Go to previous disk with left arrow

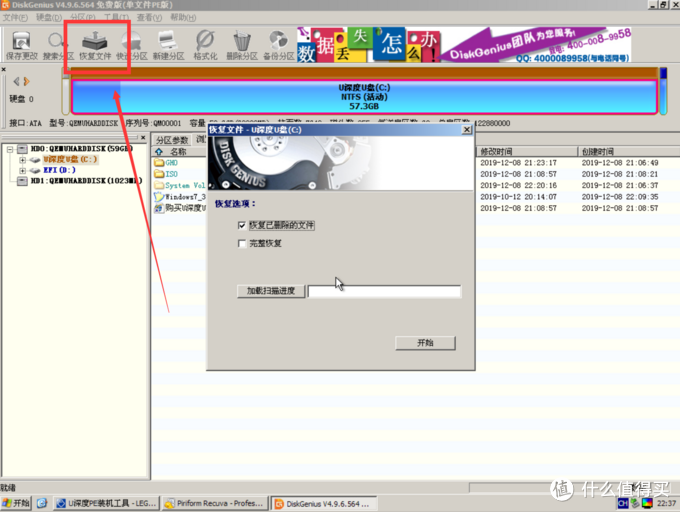pos(16,81)
